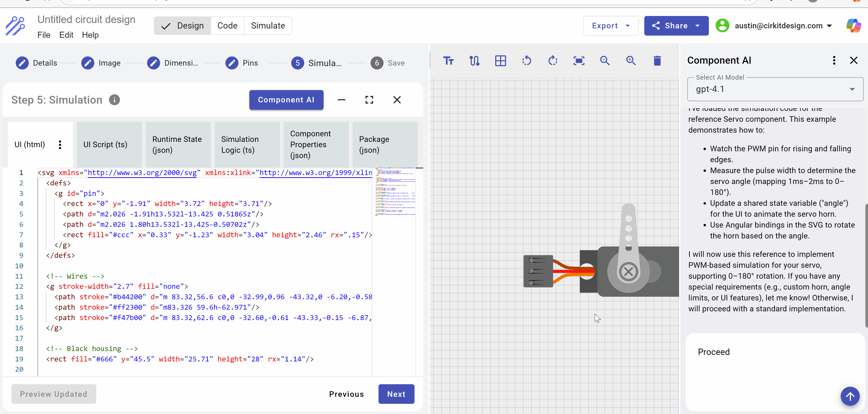Zoom out on the canvas

pos(605,61)
